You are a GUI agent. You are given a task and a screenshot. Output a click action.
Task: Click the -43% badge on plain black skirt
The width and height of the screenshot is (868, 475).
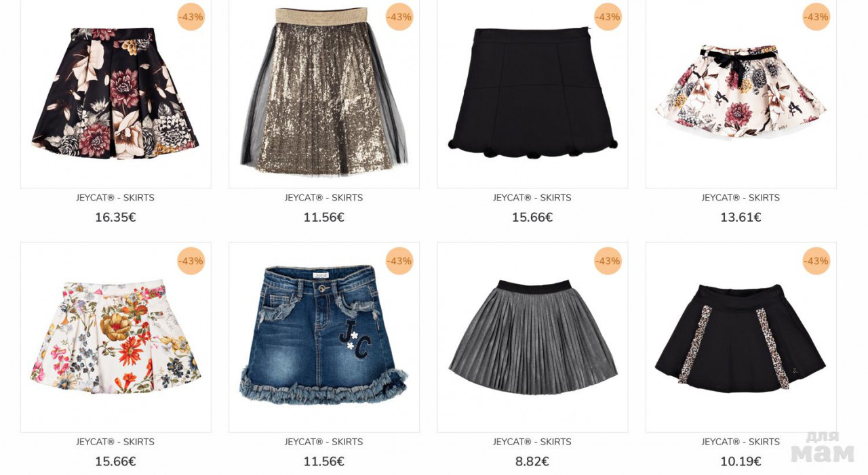coord(608,17)
